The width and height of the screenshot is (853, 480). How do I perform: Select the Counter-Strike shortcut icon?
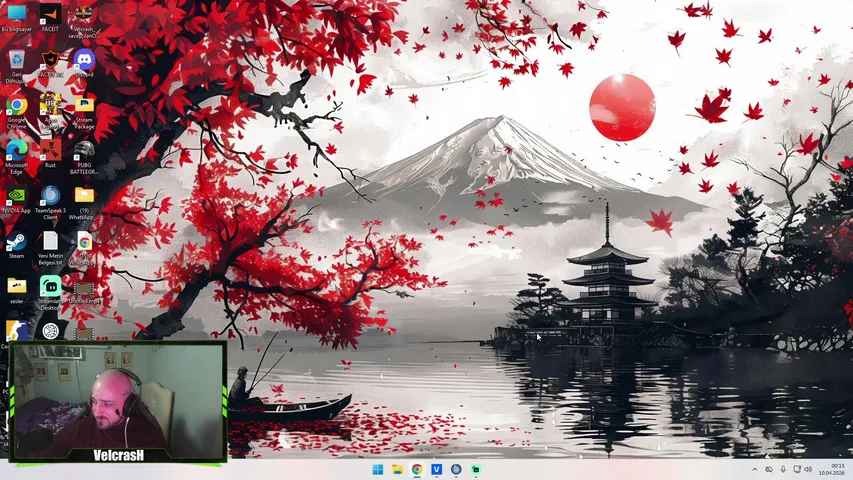tap(16, 331)
